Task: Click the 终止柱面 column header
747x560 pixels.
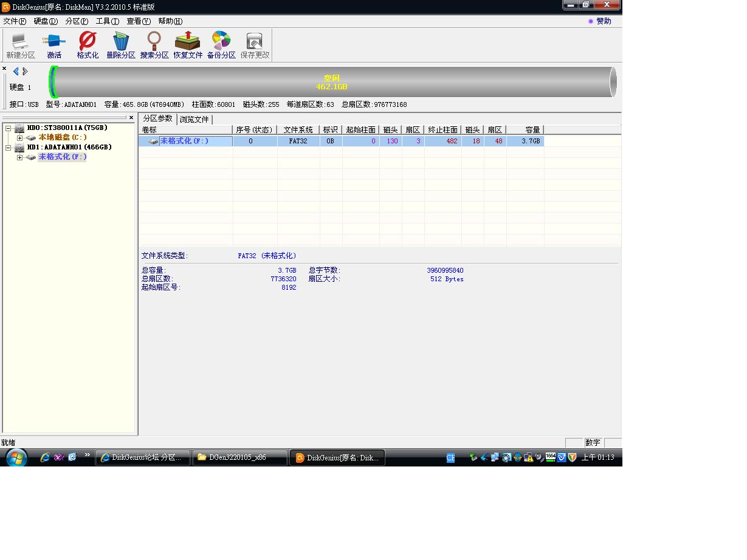Action: click(443, 130)
